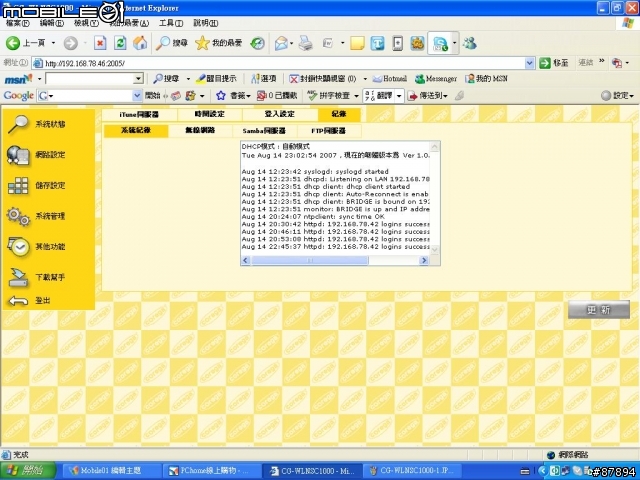Image resolution: width=640 pixels, height=480 pixels.
Task: Expand 設定 dropdown in Google toolbar
Action: (x=631, y=96)
